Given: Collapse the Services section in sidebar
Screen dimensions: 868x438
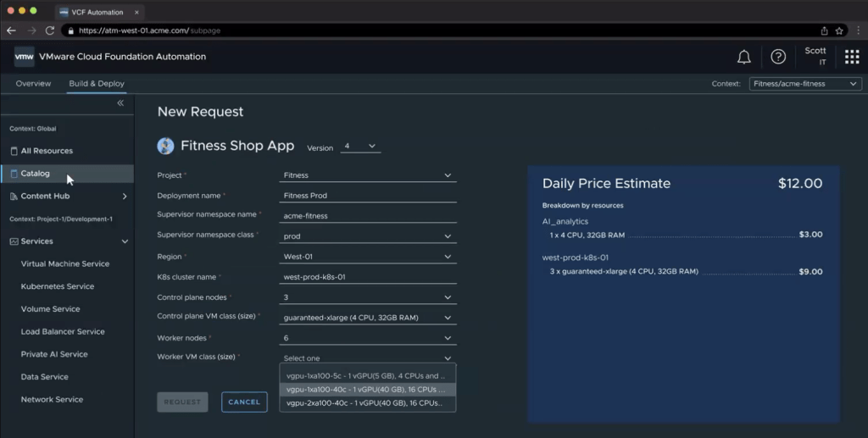Looking at the screenshot, I should [x=125, y=241].
